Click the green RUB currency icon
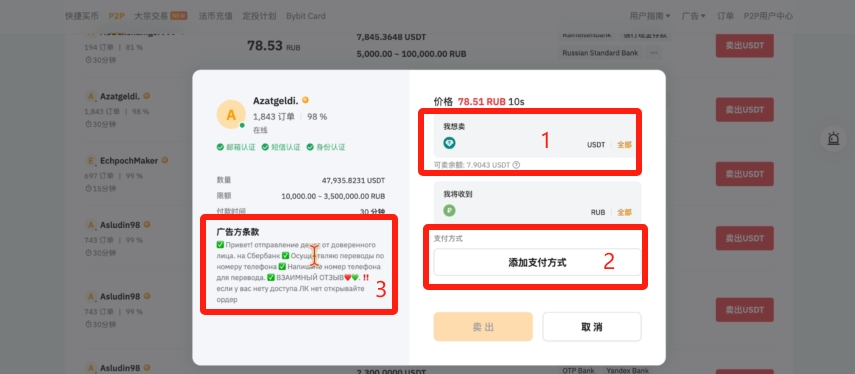Viewport: 855px width, 374px height. tap(449, 210)
